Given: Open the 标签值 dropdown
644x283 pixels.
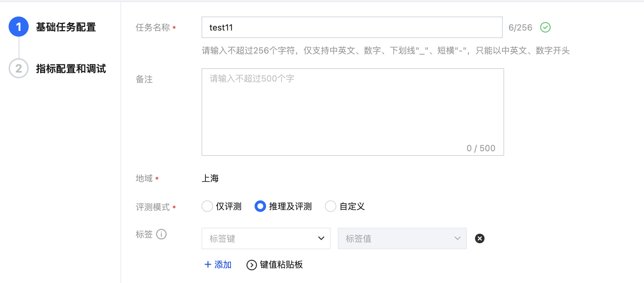Looking at the screenshot, I should [402, 238].
